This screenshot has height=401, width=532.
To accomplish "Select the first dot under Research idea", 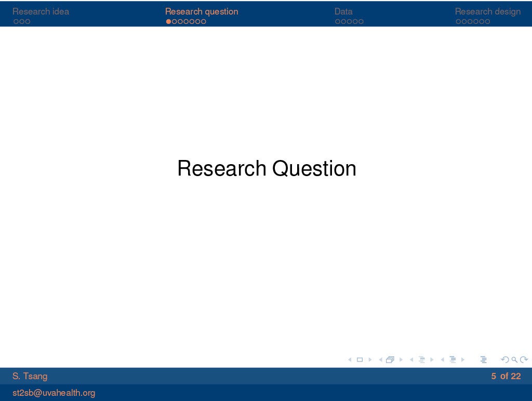I will point(16,22).
